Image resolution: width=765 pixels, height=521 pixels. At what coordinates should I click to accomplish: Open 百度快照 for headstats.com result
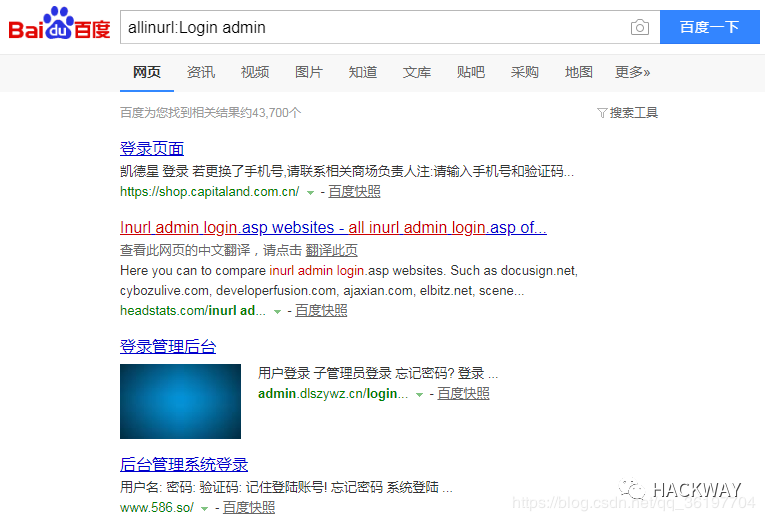click(321, 311)
